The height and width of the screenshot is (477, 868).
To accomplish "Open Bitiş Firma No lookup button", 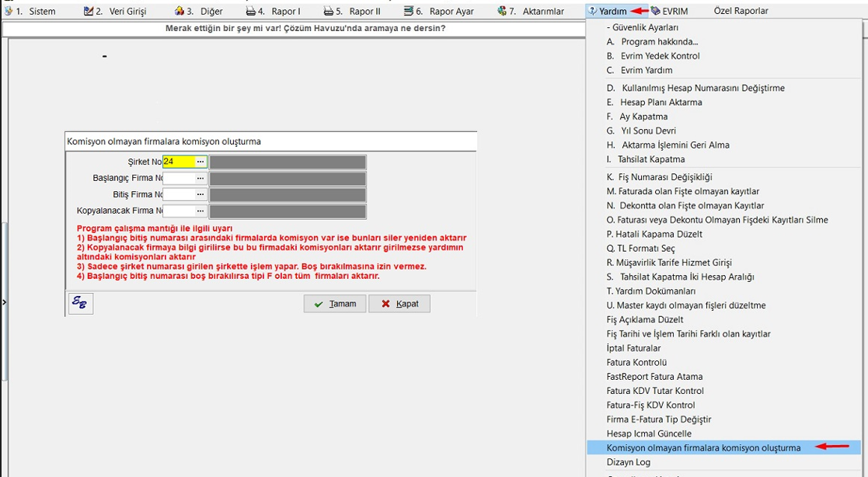I will (200, 194).
